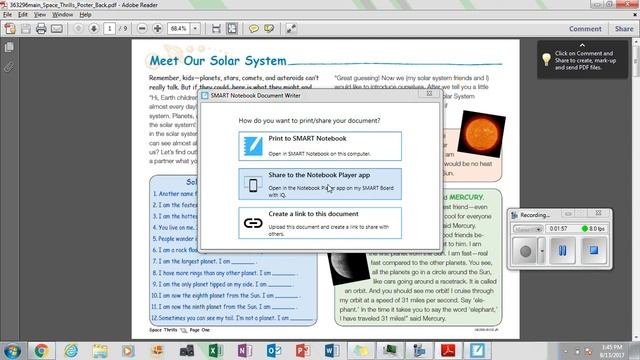Open the File menu in Adobe Reader

(7, 15)
